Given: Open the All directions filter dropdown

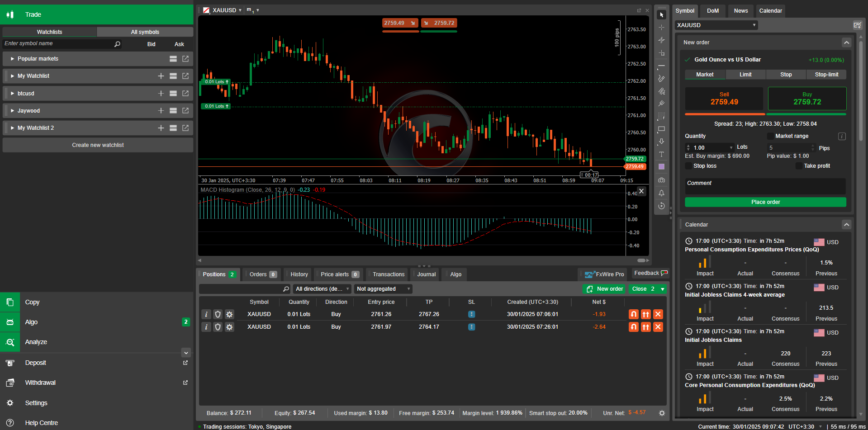Looking at the screenshot, I should (x=322, y=289).
